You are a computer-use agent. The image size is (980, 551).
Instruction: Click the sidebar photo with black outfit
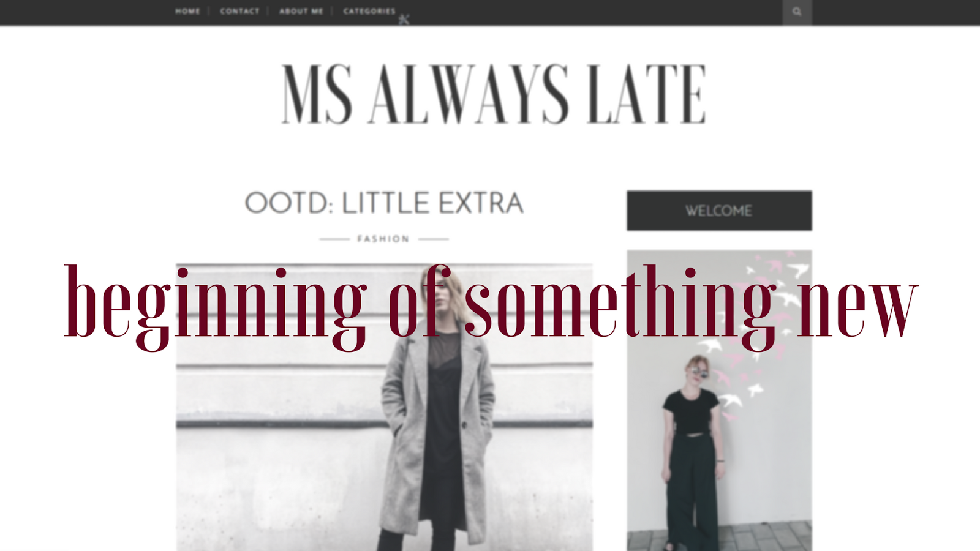pyautogui.click(x=719, y=400)
